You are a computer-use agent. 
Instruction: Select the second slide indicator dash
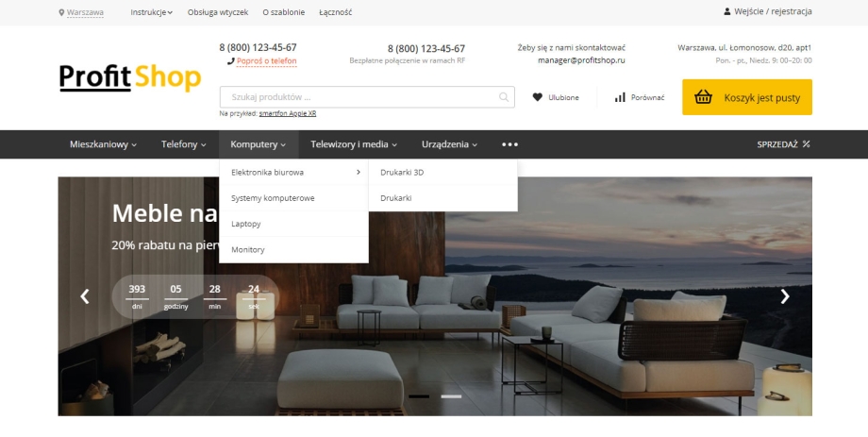pos(451,396)
